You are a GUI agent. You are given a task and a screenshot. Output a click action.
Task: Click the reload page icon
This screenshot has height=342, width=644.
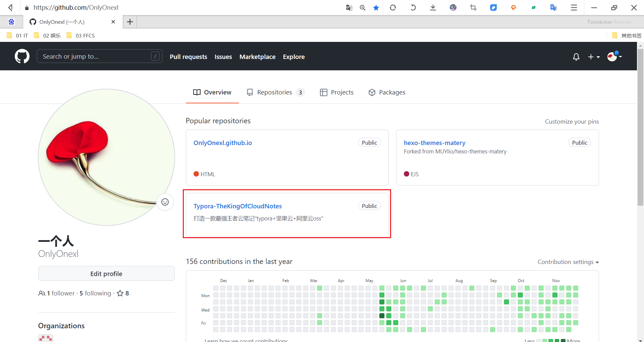413,7
